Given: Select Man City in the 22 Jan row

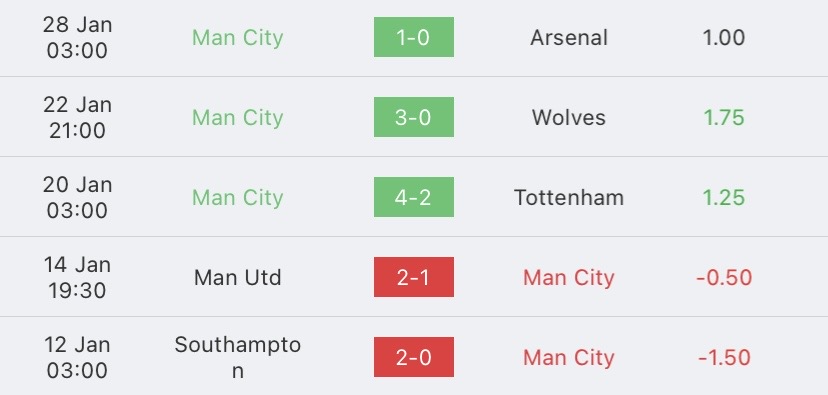Looking at the screenshot, I should tap(238, 117).
